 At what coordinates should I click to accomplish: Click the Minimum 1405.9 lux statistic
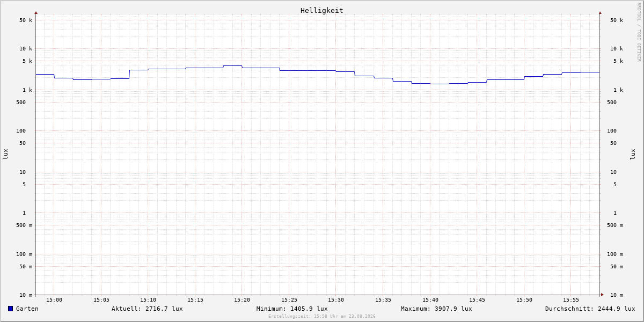pyautogui.click(x=292, y=309)
